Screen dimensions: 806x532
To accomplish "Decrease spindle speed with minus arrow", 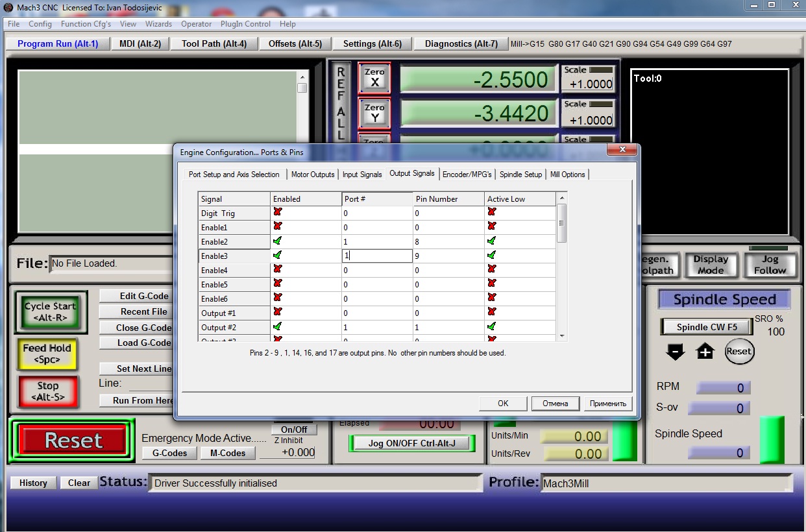I will [x=675, y=352].
